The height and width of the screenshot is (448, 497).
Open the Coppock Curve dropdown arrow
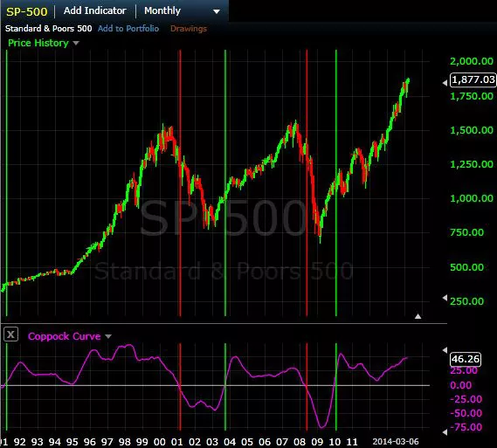pos(108,336)
